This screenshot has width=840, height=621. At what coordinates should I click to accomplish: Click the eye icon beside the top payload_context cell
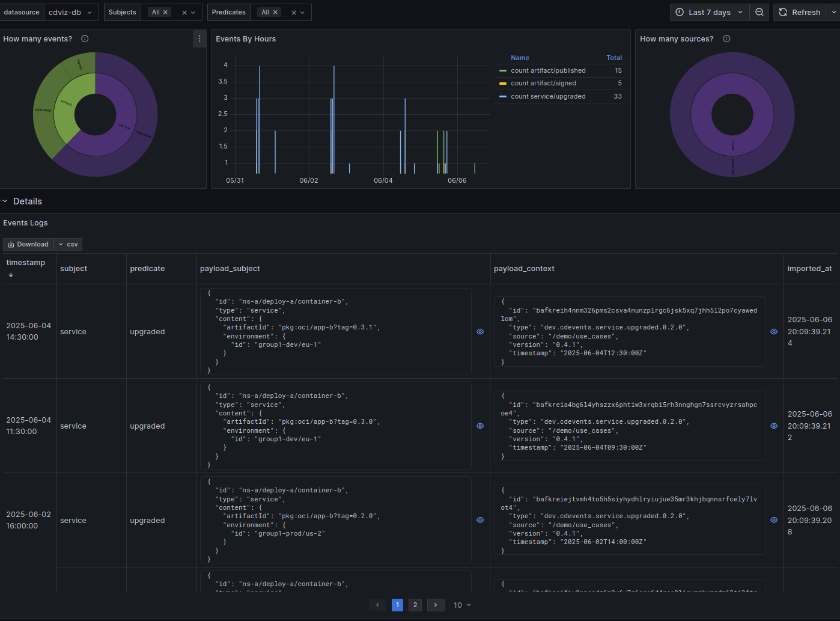773,331
